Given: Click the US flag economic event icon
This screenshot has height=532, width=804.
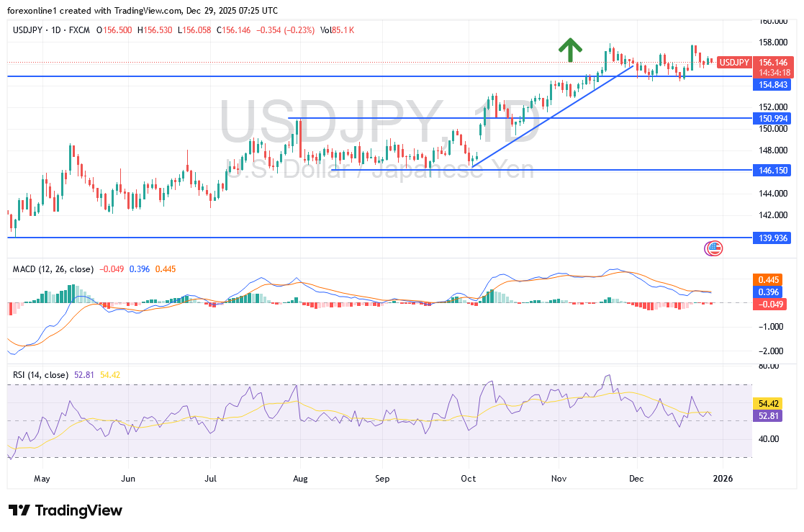Looking at the screenshot, I should pyautogui.click(x=714, y=248).
